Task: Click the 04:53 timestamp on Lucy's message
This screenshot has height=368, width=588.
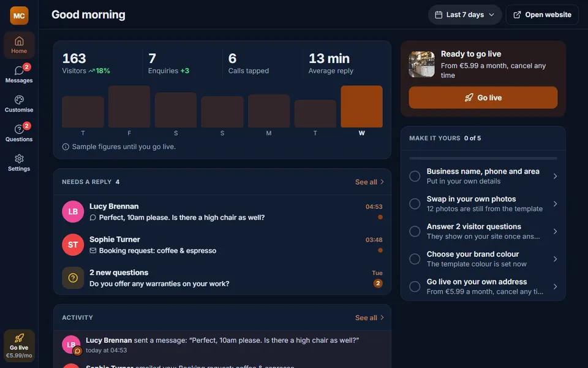Action: (x=374, y=207)
